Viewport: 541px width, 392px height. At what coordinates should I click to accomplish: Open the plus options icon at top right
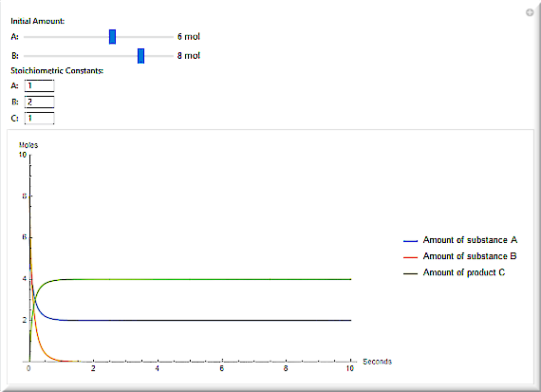[530, 12]
